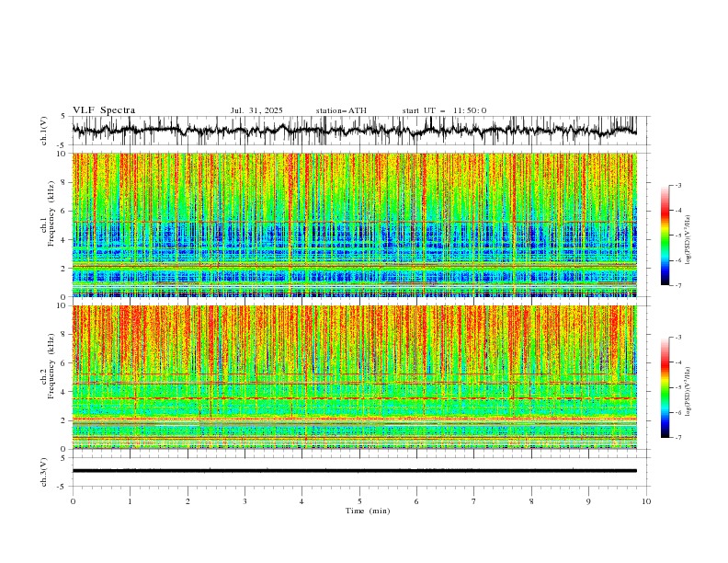This screenshot has width=728, height=563.
Task: Click the "VLF Spectra" plot title
Action: (x=104, y=110)
